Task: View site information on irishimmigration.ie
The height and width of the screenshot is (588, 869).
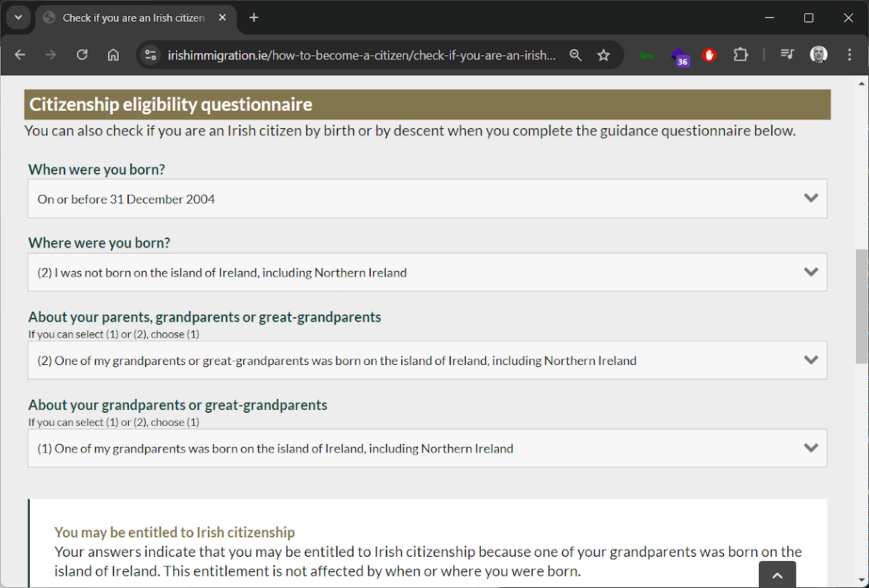Action: 150,54
